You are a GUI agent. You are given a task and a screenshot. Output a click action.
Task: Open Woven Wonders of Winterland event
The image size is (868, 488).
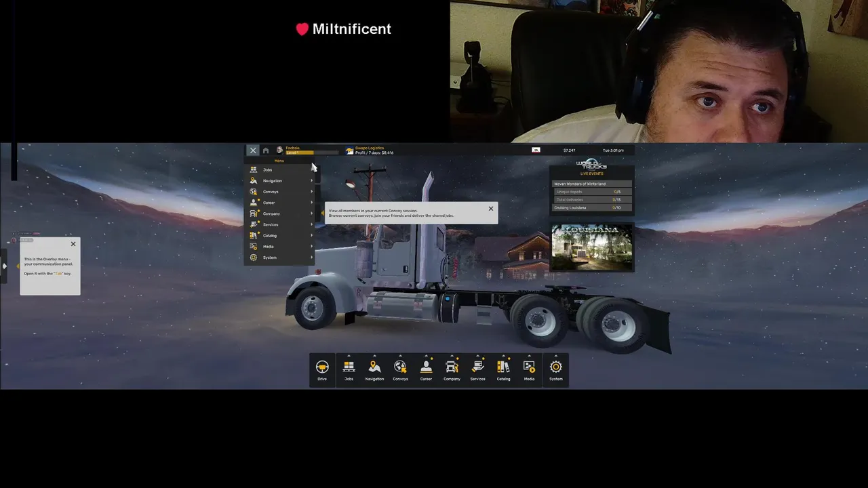tap(591, 184)
